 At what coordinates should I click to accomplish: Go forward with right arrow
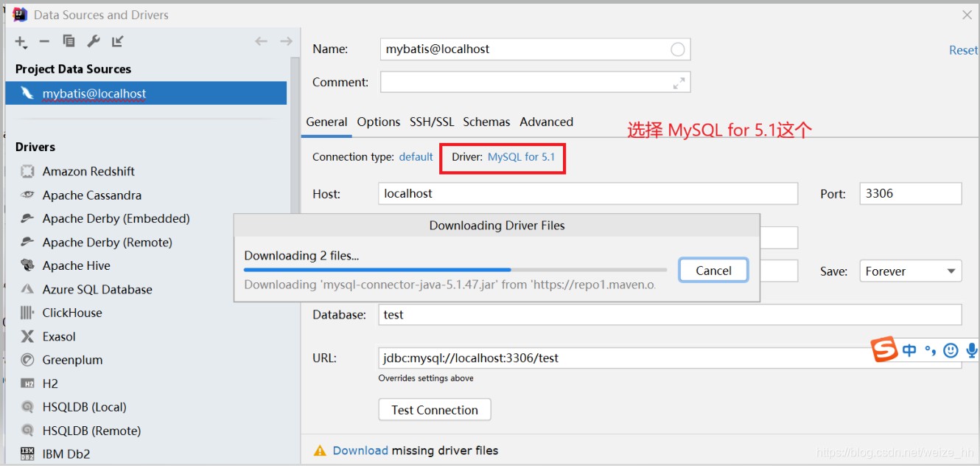[286, 41]
